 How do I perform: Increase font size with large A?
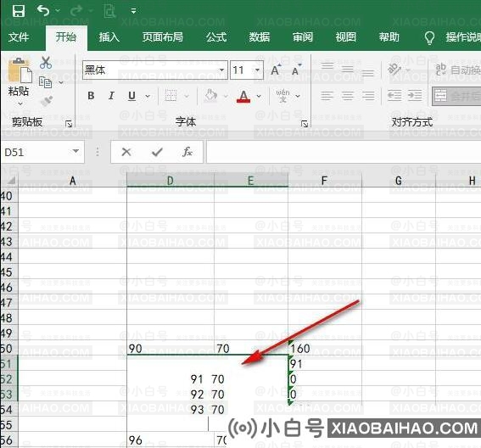pyautogui.click(x=276, y=70)
